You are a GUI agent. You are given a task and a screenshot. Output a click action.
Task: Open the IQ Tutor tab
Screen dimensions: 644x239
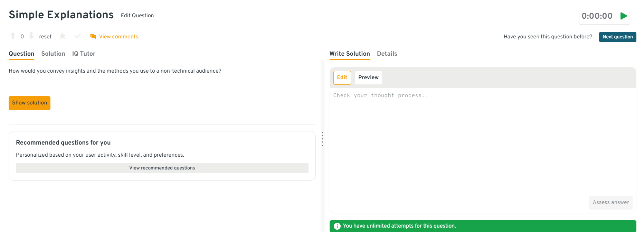point(84,54)
